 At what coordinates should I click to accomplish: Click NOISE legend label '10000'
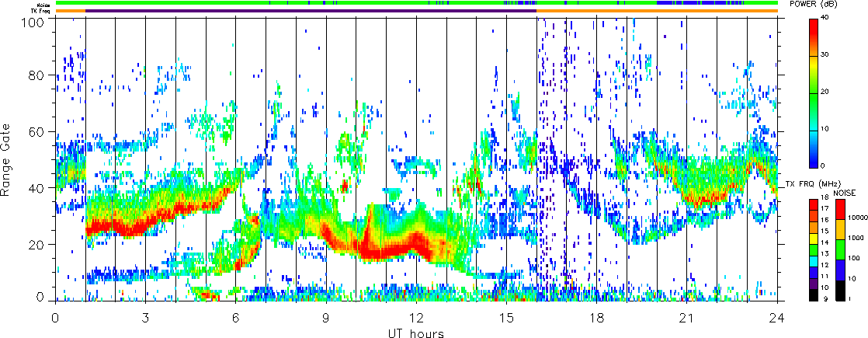tap(857, 218)
